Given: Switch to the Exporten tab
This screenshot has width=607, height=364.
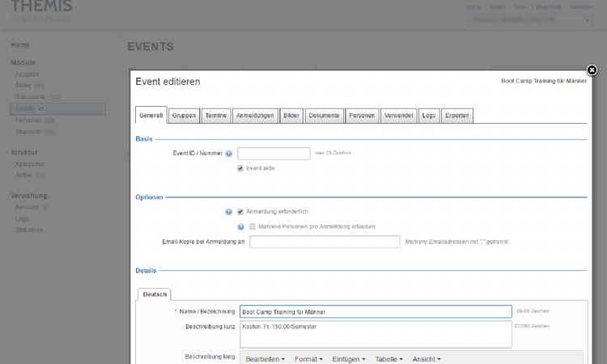Looking at the screenshot, I should 456,116.
